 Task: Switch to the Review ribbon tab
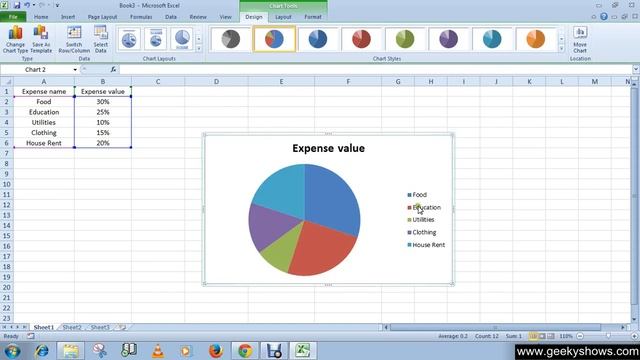pos(198,17)
